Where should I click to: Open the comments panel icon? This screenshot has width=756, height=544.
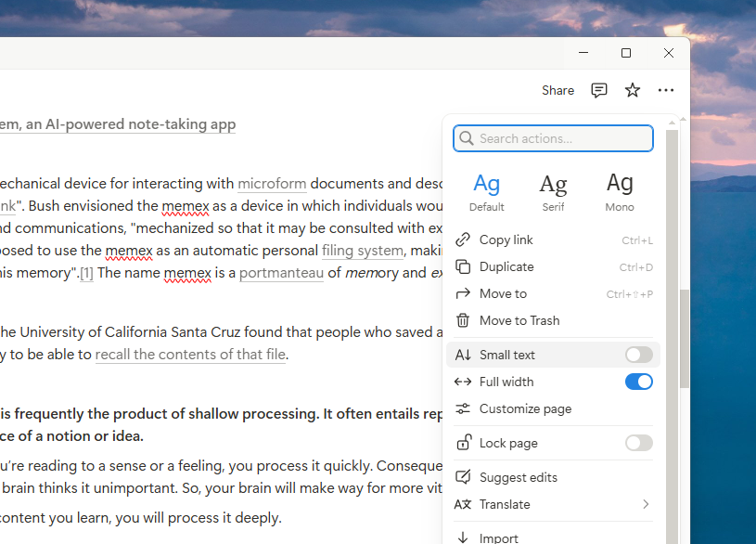(x=599, y=90)
